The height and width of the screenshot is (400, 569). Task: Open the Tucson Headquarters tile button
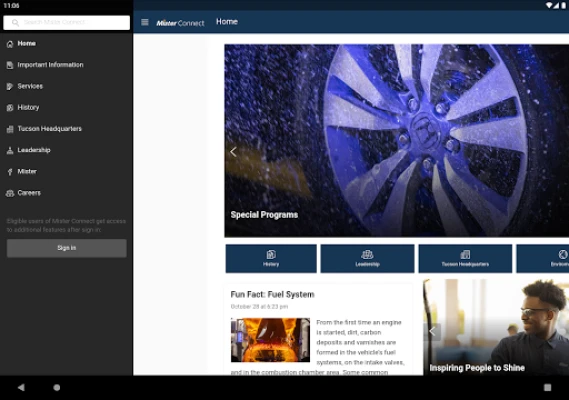465,258
